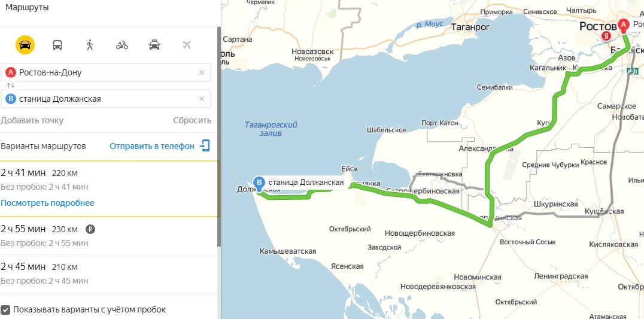Select the bicycle route icon
This screenshot has height=319, width=644.
[x=122, y=45]
